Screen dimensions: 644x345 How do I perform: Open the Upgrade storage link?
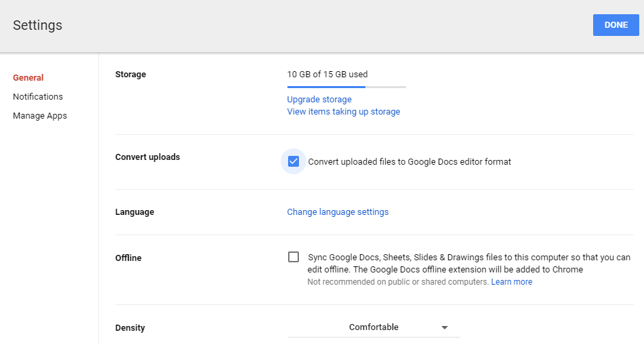click(319, 100)
